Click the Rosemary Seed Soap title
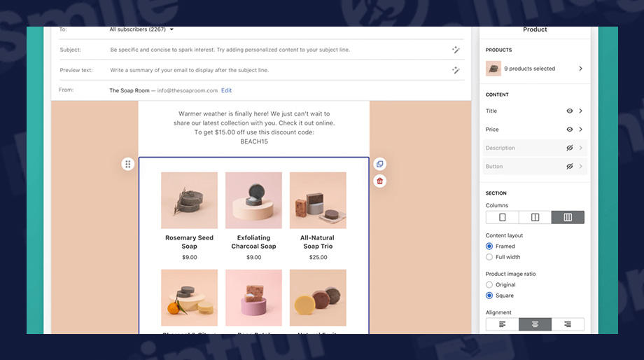This screenshot has width=644, height=360. 189,242
